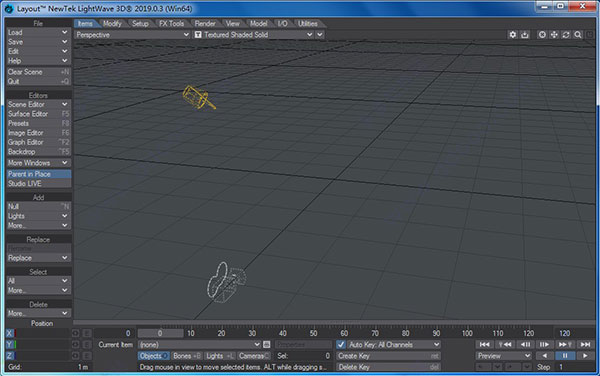The image size is (600, 376).
Task: Open the FX Tools tab
Action: pos(171,24)
